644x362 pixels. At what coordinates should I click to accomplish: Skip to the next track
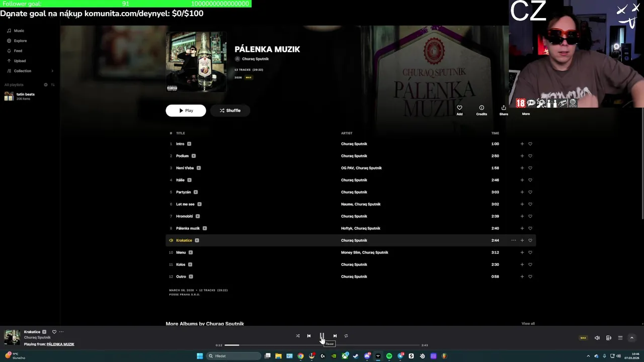click(x=335, y=336)
